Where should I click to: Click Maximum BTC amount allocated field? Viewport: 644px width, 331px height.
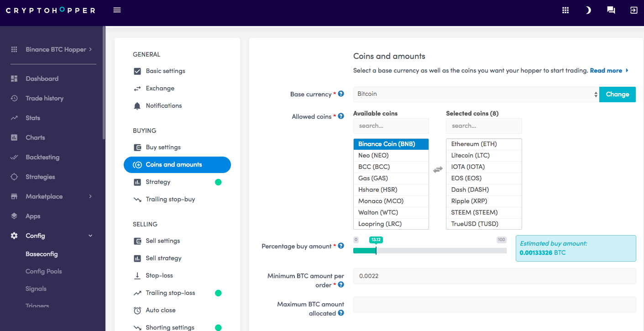(494, 305)
